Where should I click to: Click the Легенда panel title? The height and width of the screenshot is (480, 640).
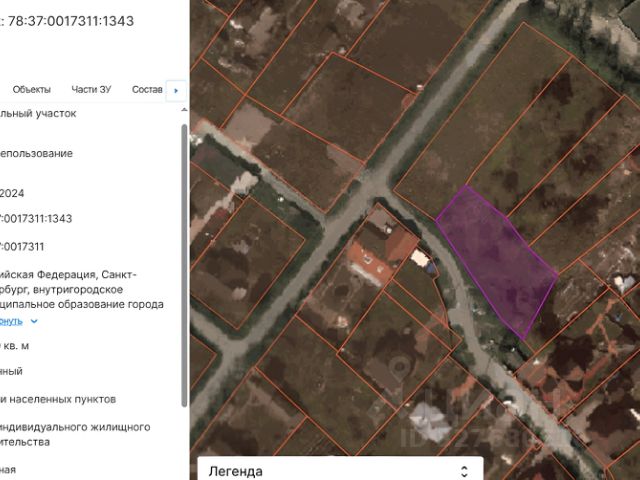236,471
